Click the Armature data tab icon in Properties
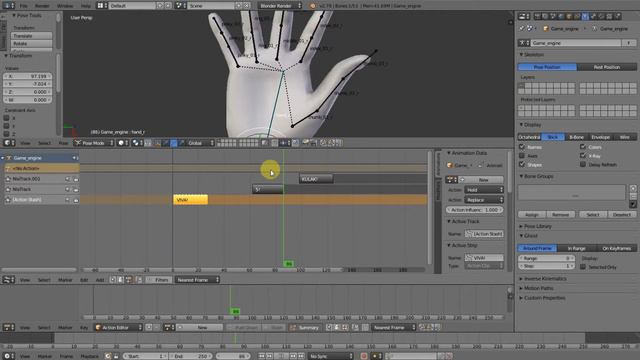The width and height of the screenshot is (640, 360). 585,16
